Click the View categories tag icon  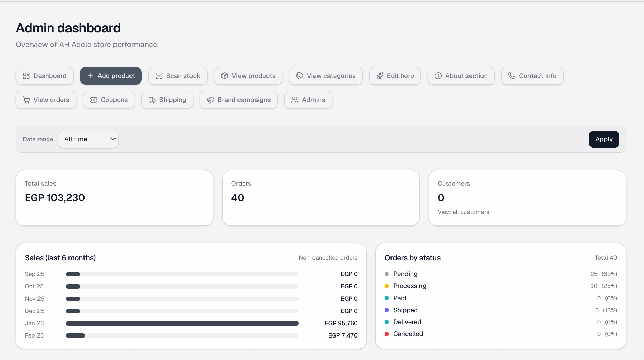[299, 76]
